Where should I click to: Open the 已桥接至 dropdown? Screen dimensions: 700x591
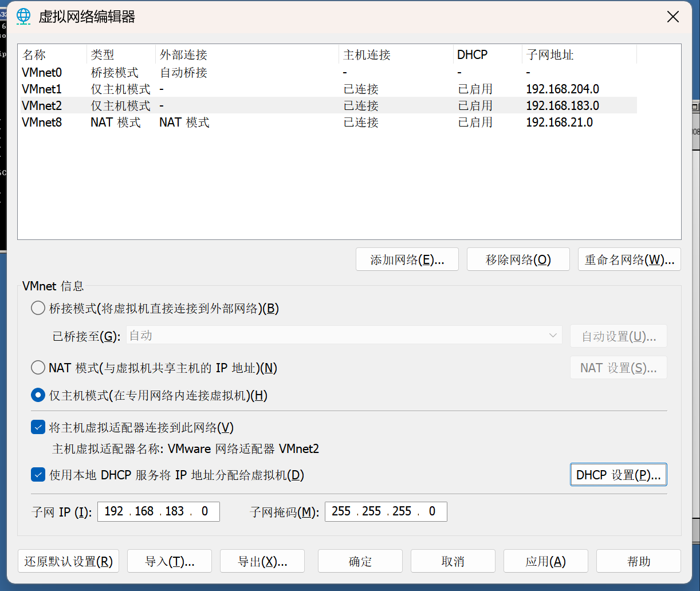tap(344, 335)
